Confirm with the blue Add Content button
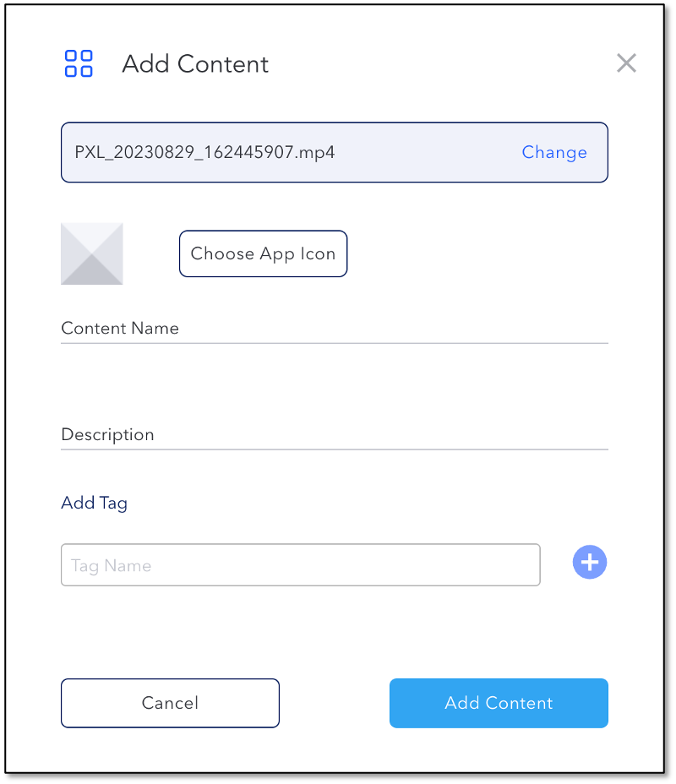Viewport: 676px width, 784px height. pos(499,703)
